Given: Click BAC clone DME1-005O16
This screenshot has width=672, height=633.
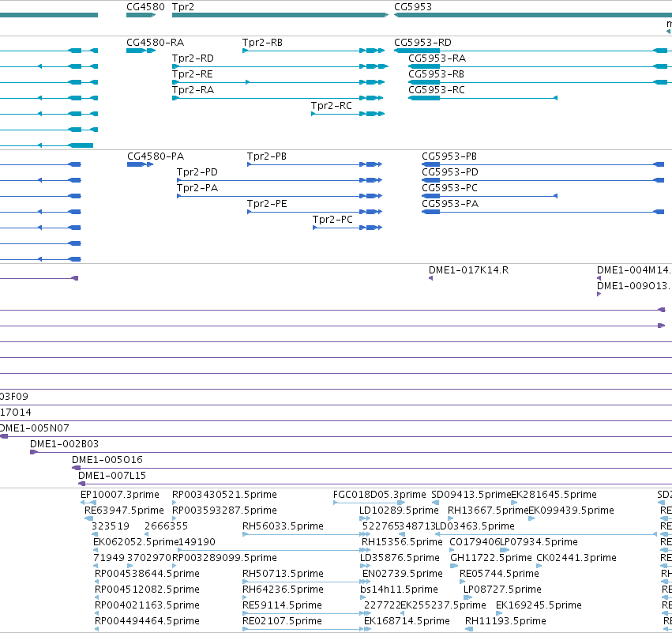Looking at the screenshot, I should click(x=107, y=460).
